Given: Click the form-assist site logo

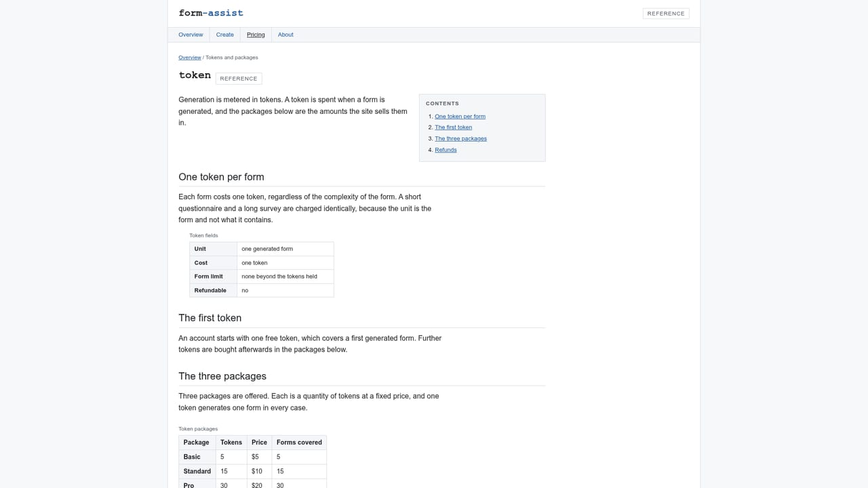Looking at the screenshot, I should [211, 13].
